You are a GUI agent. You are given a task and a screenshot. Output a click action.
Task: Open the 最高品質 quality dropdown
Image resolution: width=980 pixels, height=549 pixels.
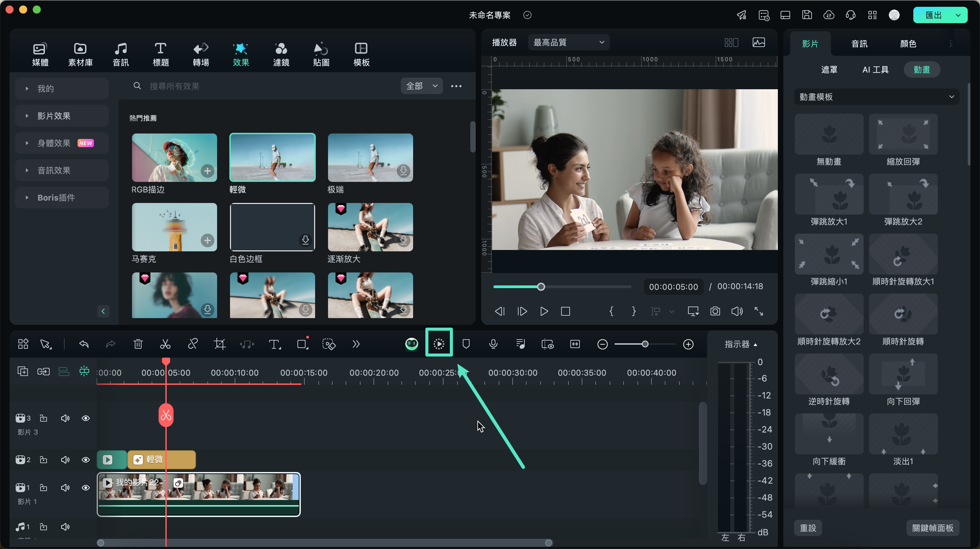(x=568, y=42)
